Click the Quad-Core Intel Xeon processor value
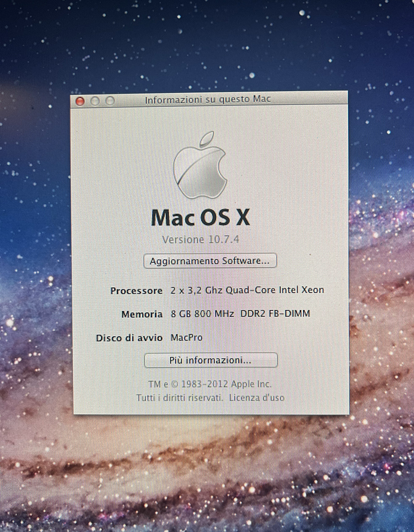Image resolution: width=414 pixels, height=532 pixels. (x=247, y=290)
